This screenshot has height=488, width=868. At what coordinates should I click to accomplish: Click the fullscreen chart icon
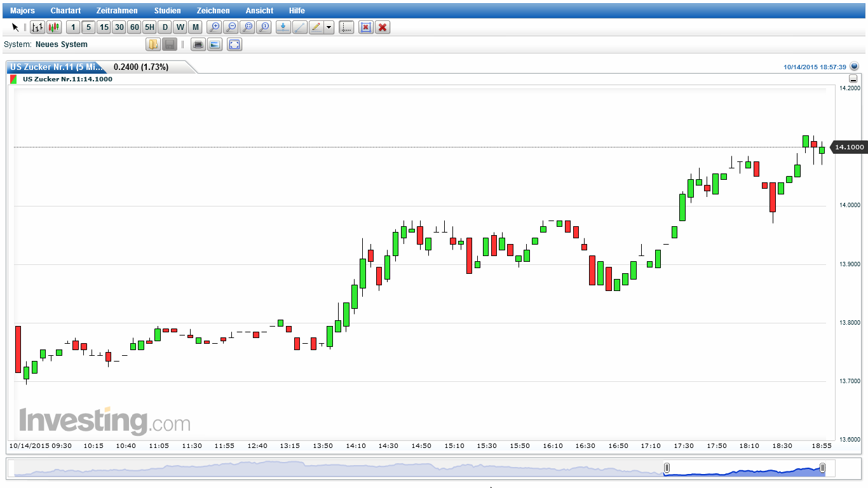[234, 44]
